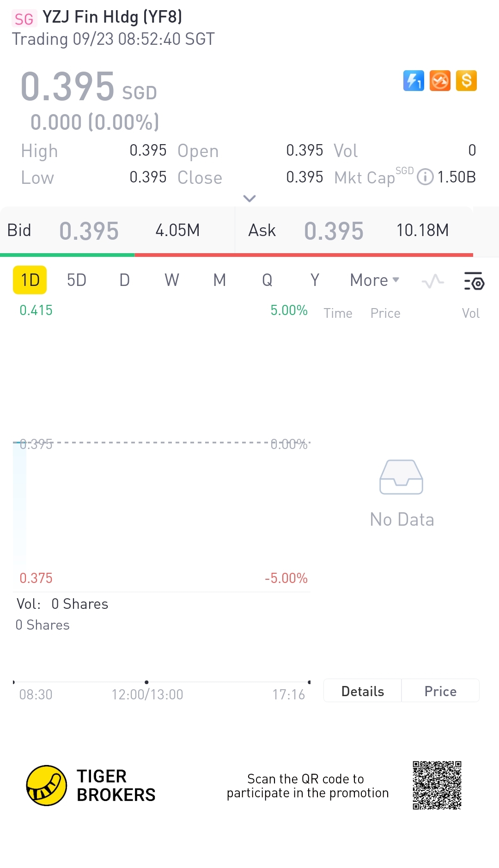This screenshot has height=868, width=499.
Task: Select the Details tab
Action: pos(363,691)
